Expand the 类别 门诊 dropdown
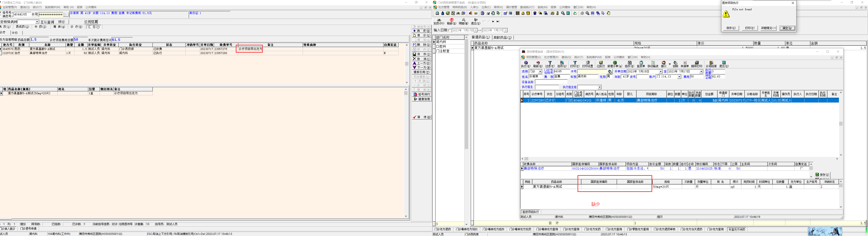Image resolution: width=868 pixels, height=236 pixels. pyautogui.click(x=540, y=72)
